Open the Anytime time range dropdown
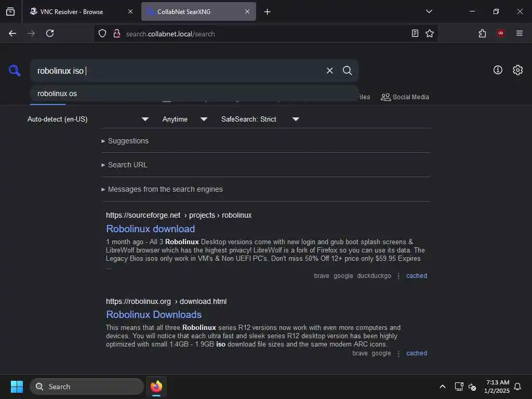532x399 pixels. point(184,119)
